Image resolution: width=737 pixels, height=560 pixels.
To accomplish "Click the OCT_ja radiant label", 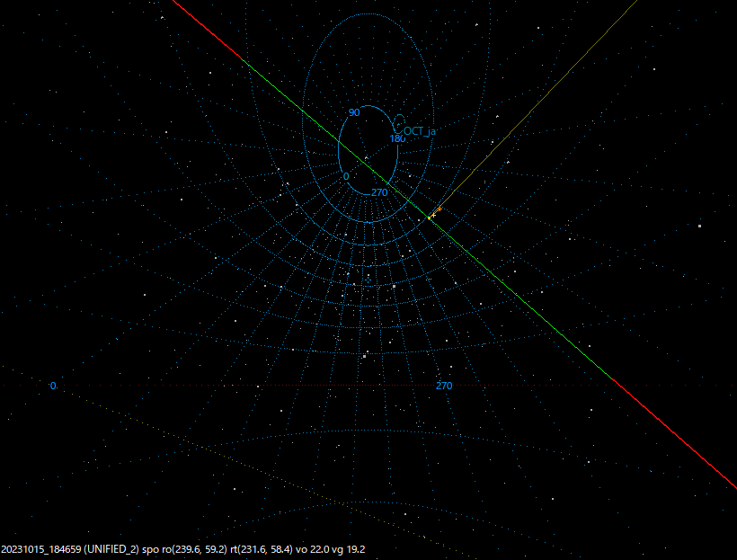I will pos(419,131).
